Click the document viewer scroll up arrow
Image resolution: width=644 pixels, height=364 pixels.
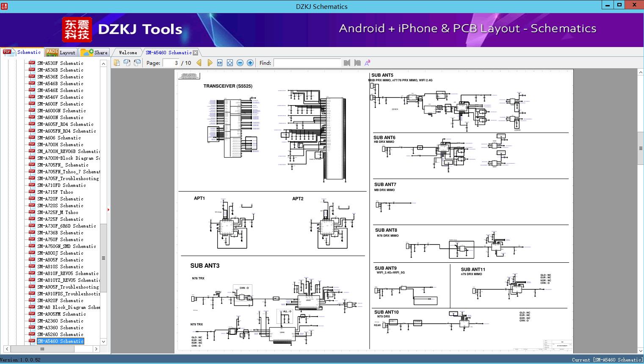click(x=641, y=72)
